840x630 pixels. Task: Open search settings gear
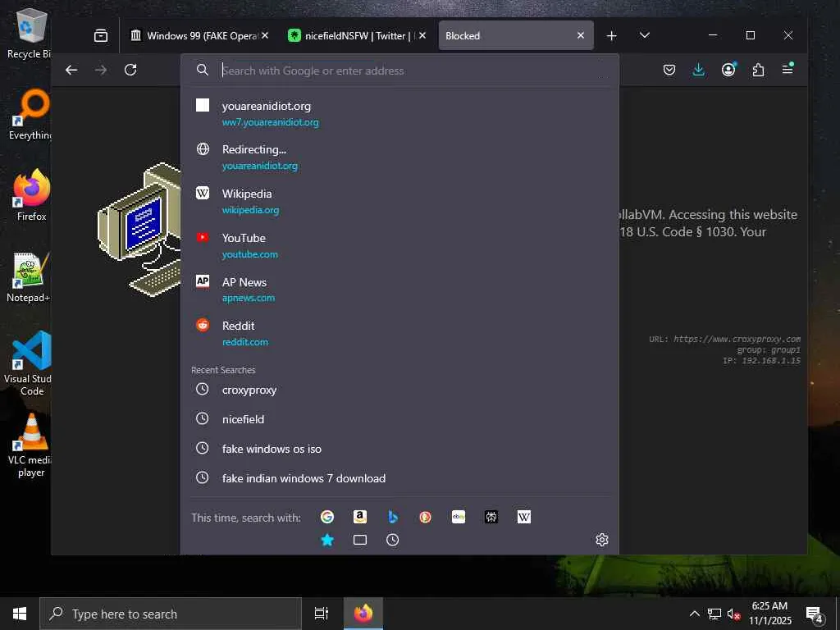pyautogui.click(x=602, y=540)
